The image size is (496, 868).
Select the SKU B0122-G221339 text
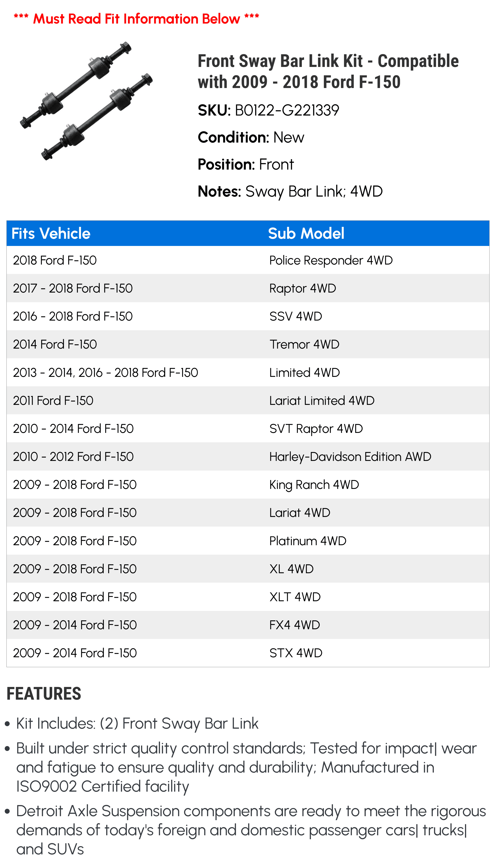point(268,110)
